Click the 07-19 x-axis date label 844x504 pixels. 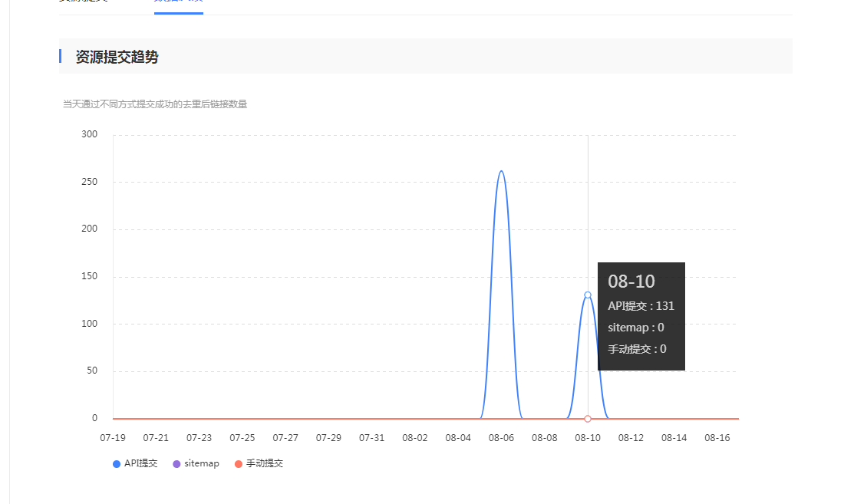tap(113, 437)
